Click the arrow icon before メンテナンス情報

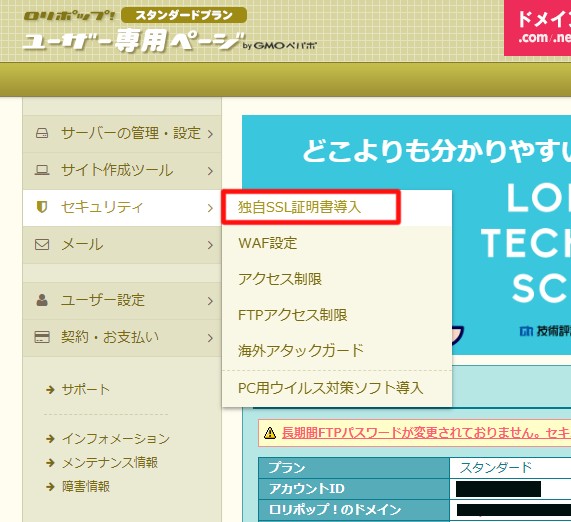50,463
